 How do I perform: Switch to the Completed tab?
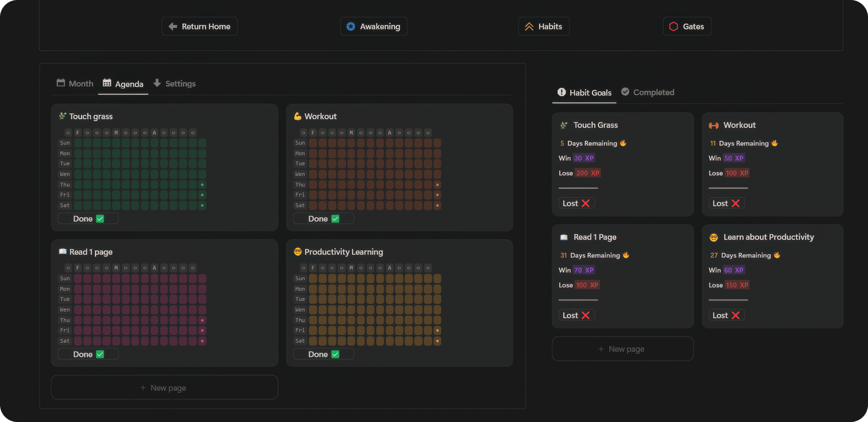648,92
